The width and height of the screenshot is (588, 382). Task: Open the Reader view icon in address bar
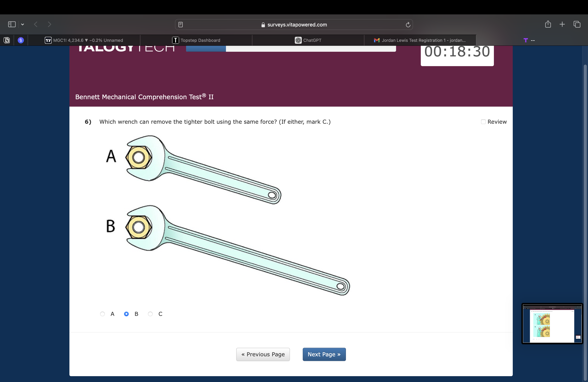[x=181, y=25]
